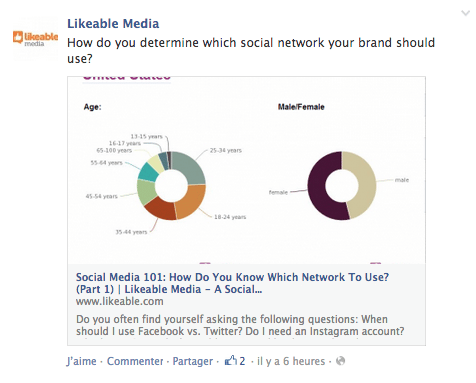Open the post options chevron menu

tap(465, 13)
